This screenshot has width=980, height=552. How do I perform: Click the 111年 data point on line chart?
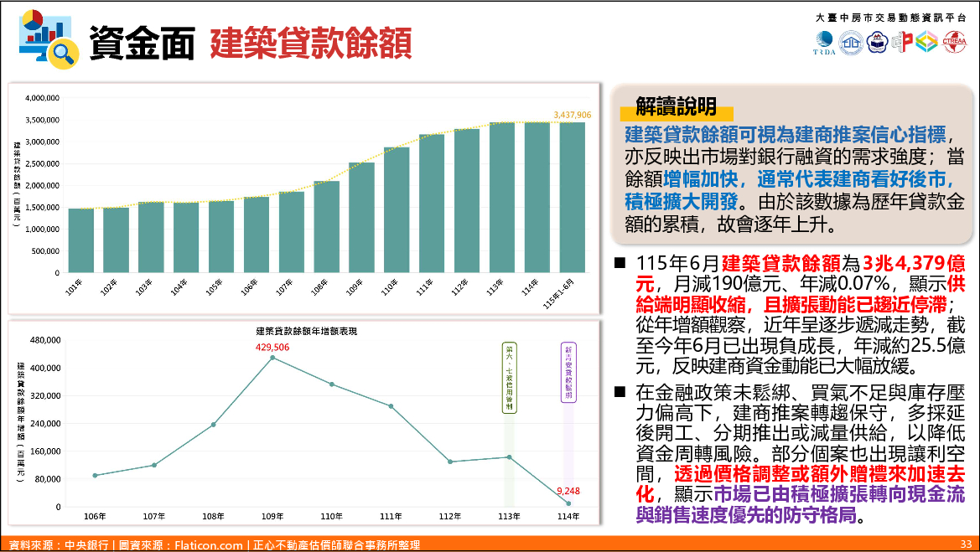(391, 406)
